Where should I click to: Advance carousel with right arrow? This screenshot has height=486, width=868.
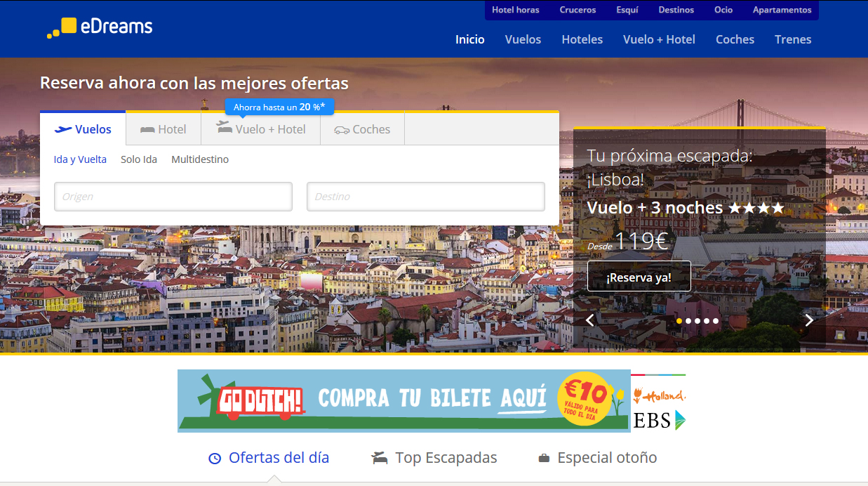[809, 320]
